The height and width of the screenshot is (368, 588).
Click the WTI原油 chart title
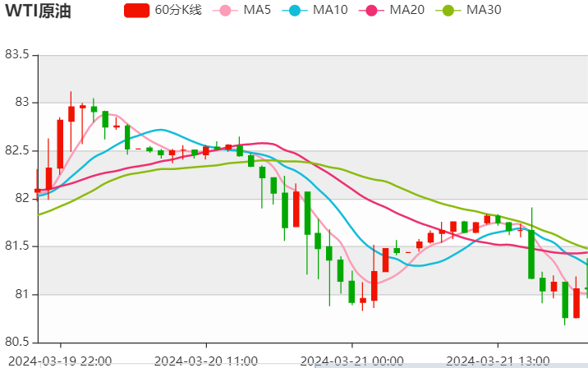click(x=39, y=11)
